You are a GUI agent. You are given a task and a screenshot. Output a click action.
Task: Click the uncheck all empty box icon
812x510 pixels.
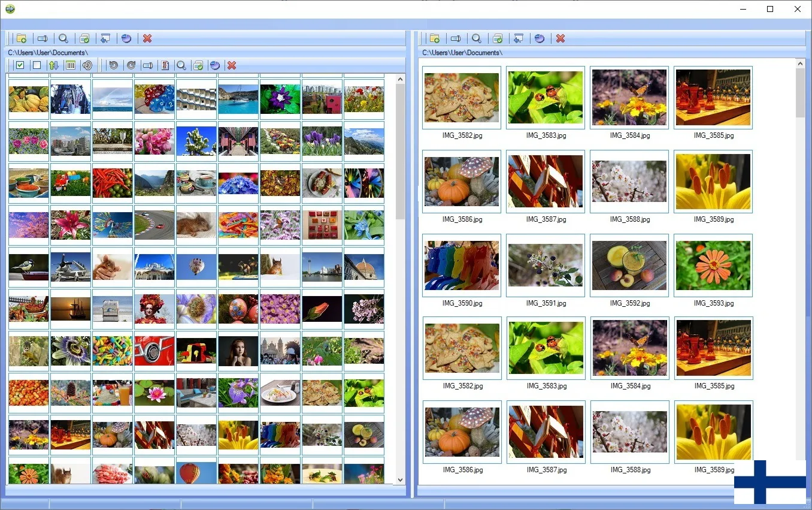(x=37, y=65)
